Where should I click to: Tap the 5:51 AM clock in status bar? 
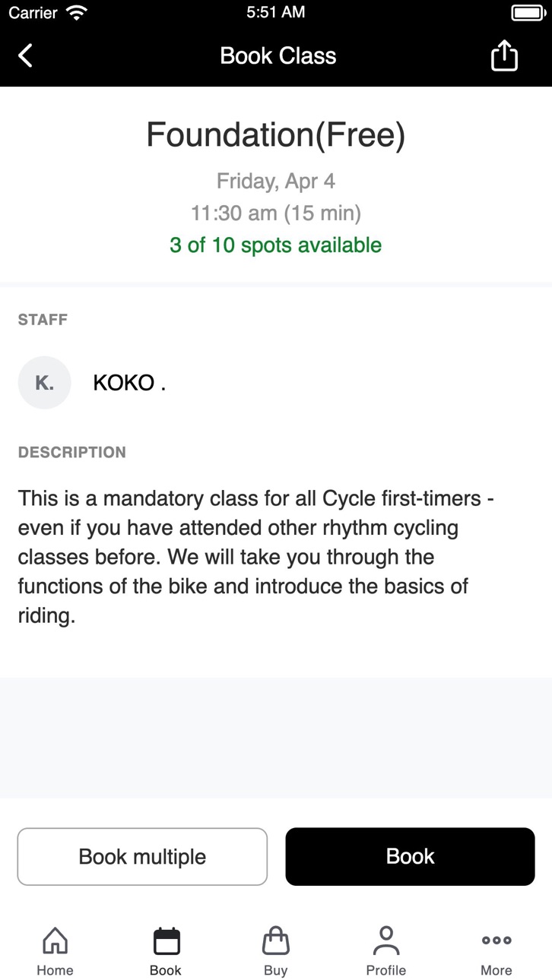coord(276,12)
